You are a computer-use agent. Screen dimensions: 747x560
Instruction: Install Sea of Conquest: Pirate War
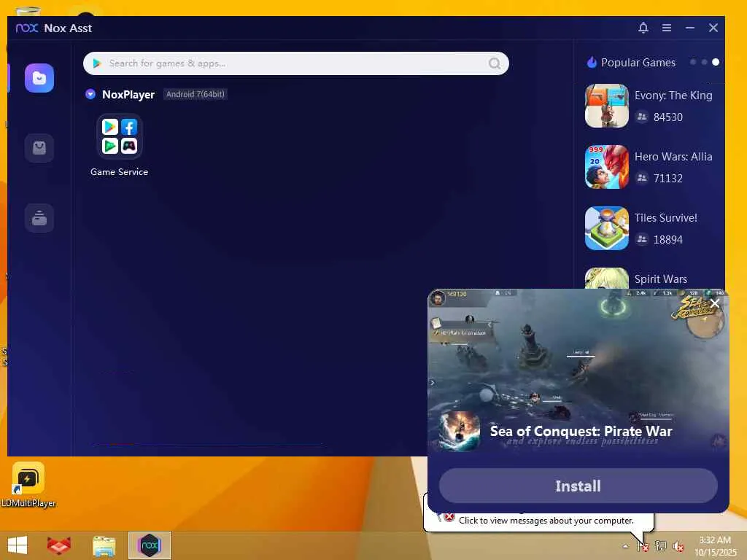(578, 486)
